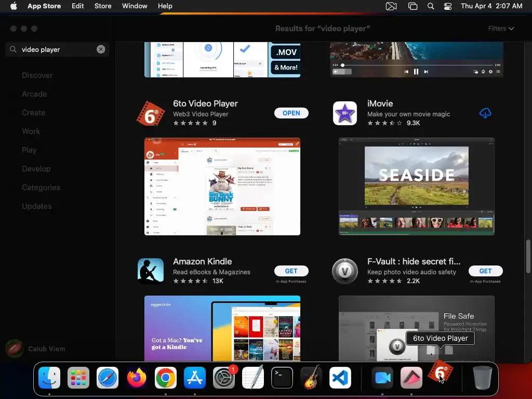Click the search magnifier in sidebar field

13,49
